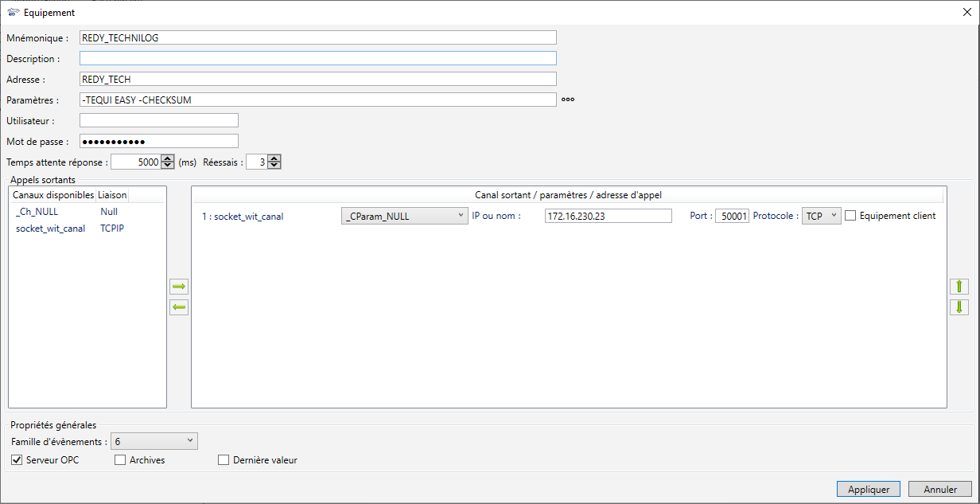Select _Ch_NULL in the channels list
This screenshot has width=980, height=504.
[x=37, y=212]
